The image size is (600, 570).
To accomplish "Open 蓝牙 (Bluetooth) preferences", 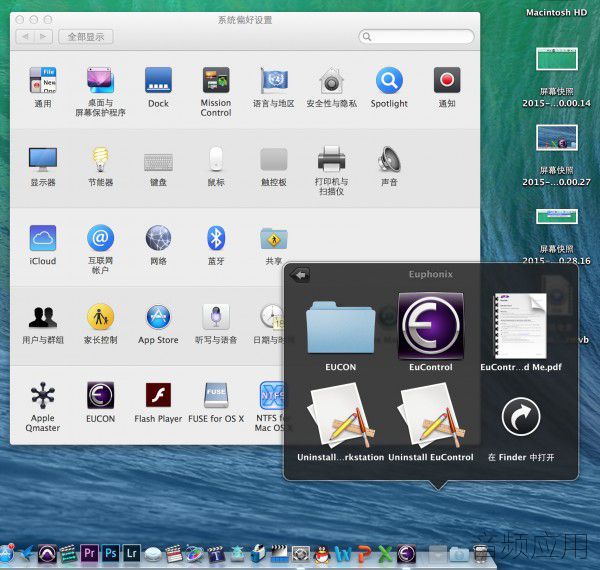I will coord(216,238).
